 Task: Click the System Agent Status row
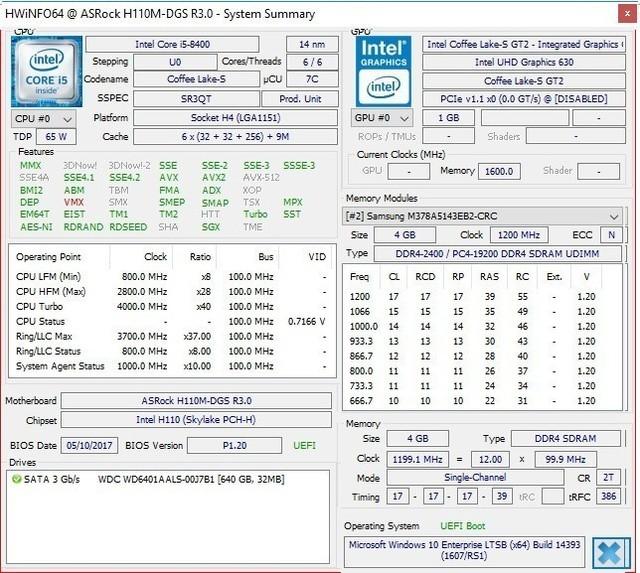pos(171,366)
